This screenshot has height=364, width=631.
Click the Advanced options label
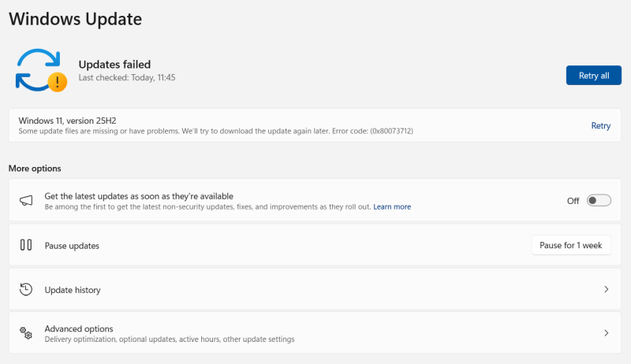click(79, 329)
